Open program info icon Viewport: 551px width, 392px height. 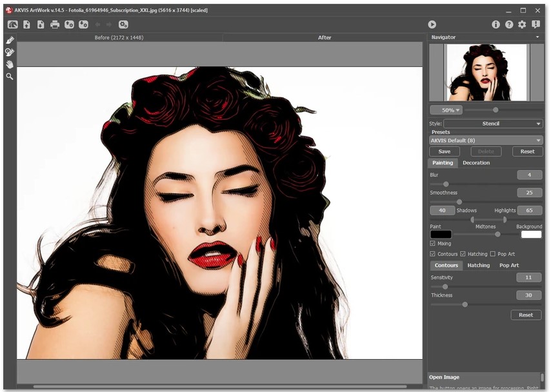coord(496,24)
